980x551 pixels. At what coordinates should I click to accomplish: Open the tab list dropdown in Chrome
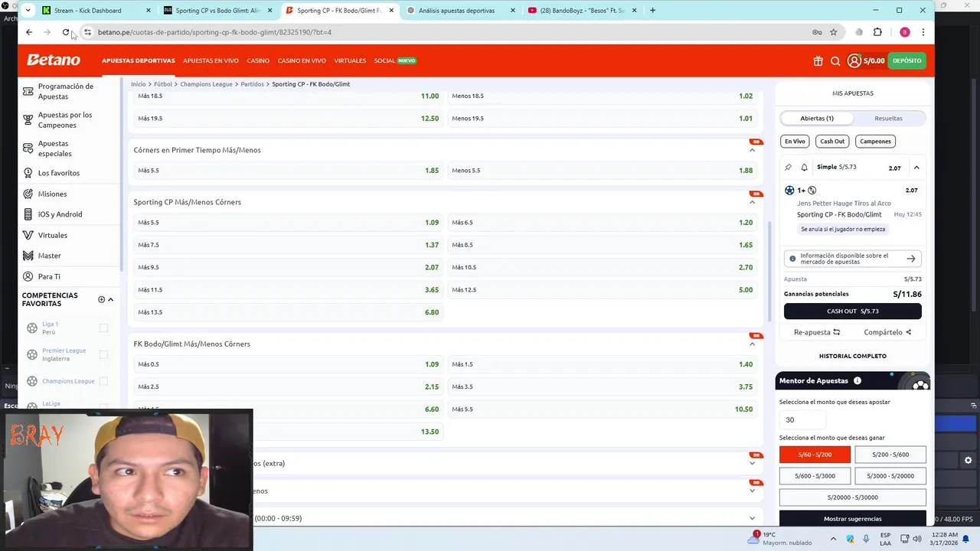tap(28, 11)
